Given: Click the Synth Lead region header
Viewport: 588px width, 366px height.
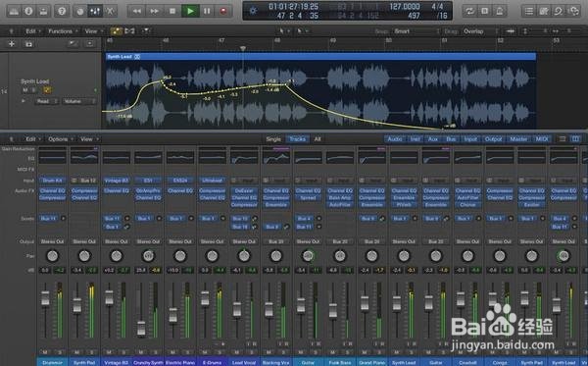Looking at the screenshot, I should pos(320,56).
